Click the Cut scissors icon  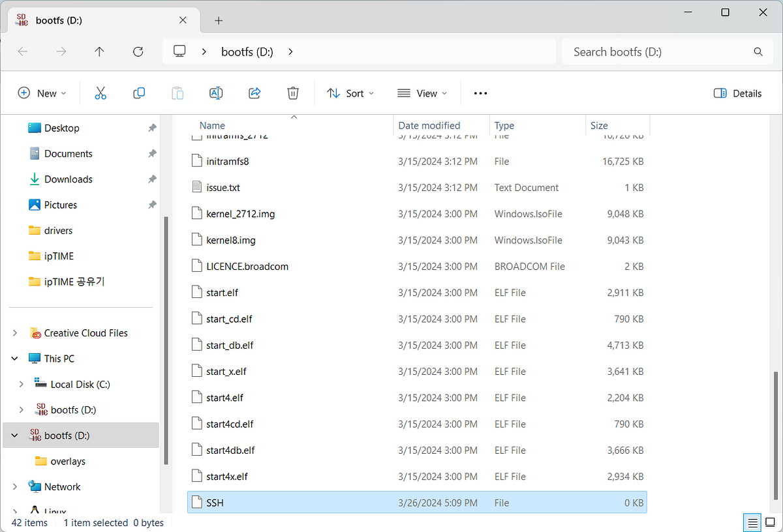100,93
